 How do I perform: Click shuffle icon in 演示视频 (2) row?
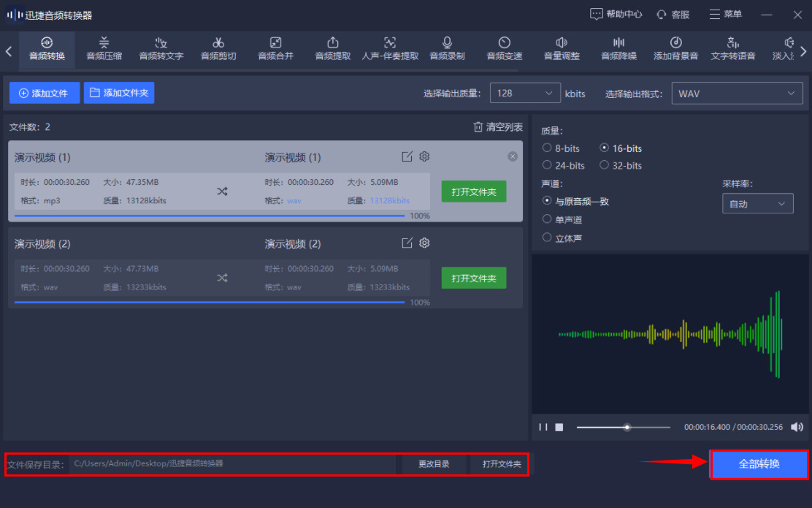click(x=222, y=278)
